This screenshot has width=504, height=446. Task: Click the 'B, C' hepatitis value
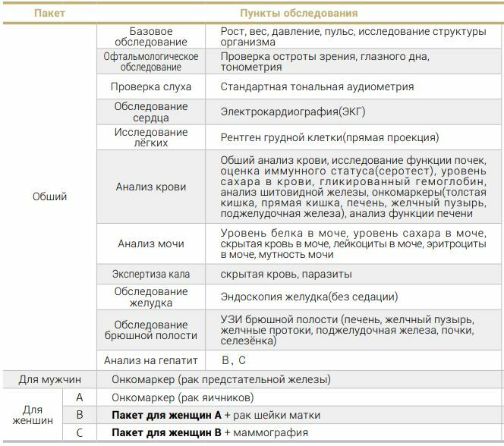point(234,360)
